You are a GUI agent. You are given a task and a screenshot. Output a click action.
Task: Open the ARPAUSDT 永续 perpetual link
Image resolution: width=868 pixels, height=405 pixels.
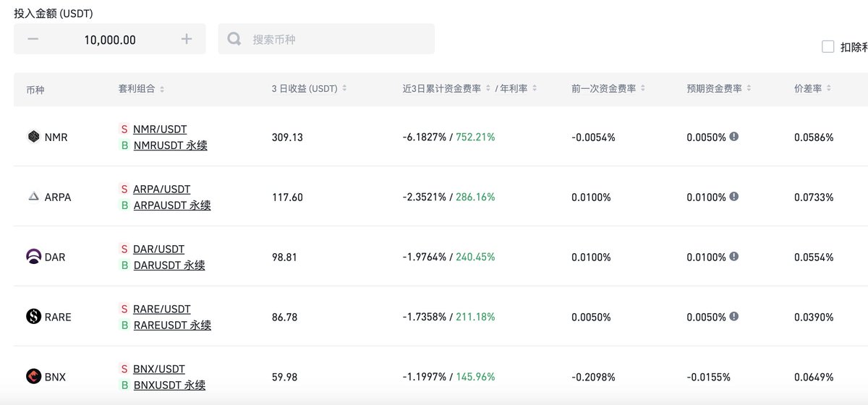(172, 205)
